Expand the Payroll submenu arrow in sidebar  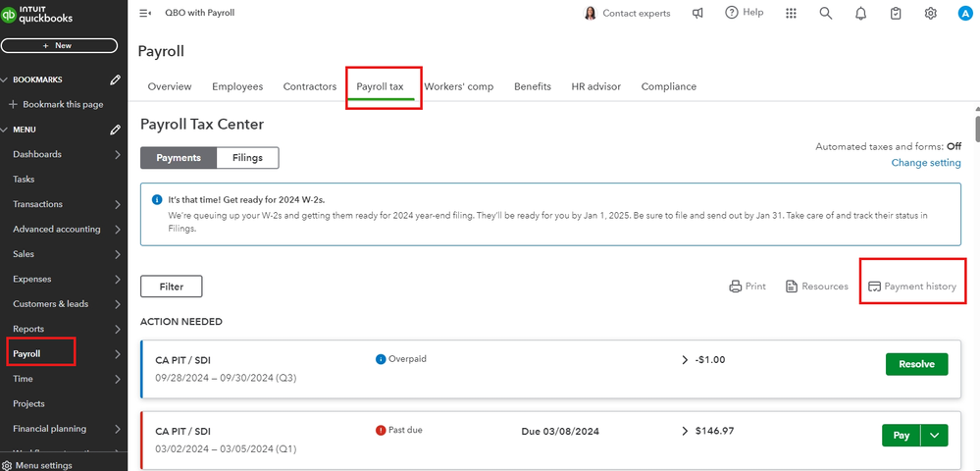coord(118,353)
